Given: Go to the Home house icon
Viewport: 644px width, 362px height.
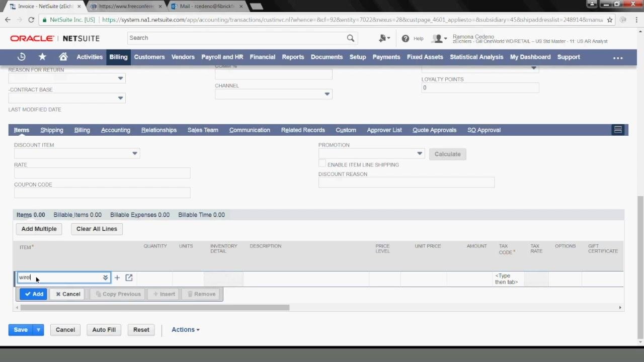Looking at the screenshot, I should (x=63, y=57).
